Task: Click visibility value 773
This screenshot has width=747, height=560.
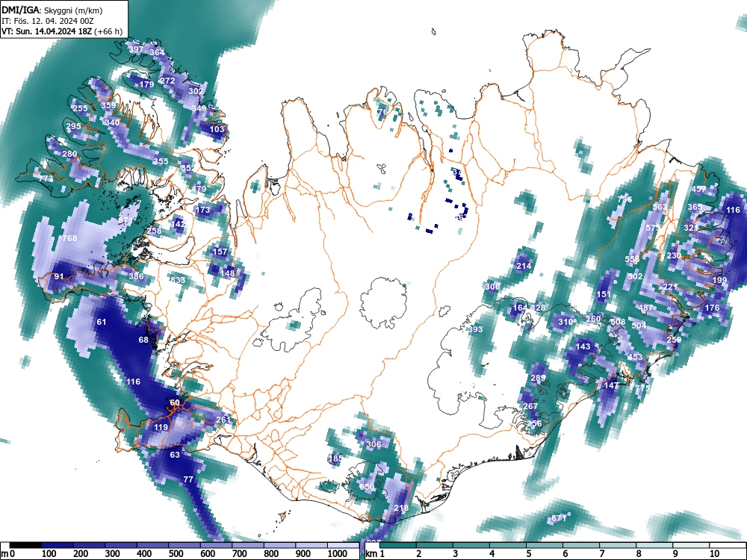Action: (x=46, y=179)
